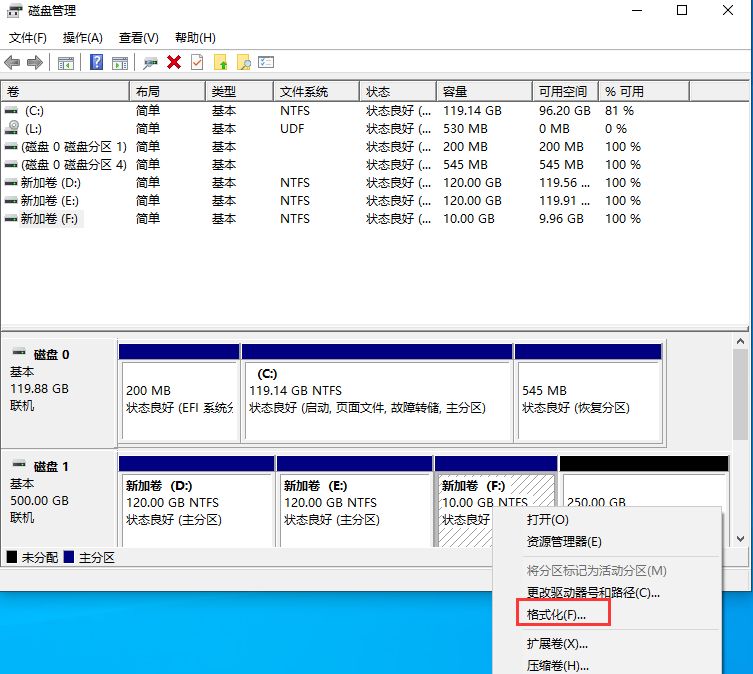The width and height of the screenshot is (753, 674).
Task: Click the last toolbar icon with checklist
Action: [x=266, y=63]
